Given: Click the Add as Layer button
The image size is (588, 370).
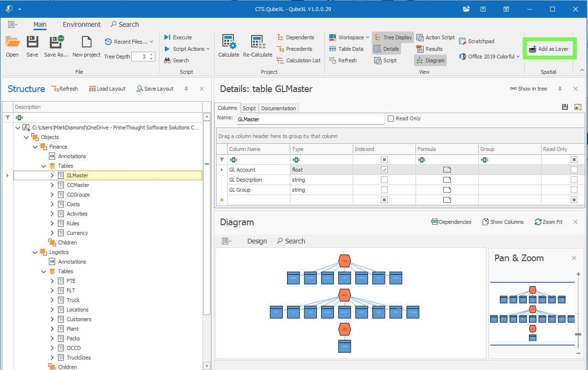Looking at the screenshot, I should [x=548, y=49].
